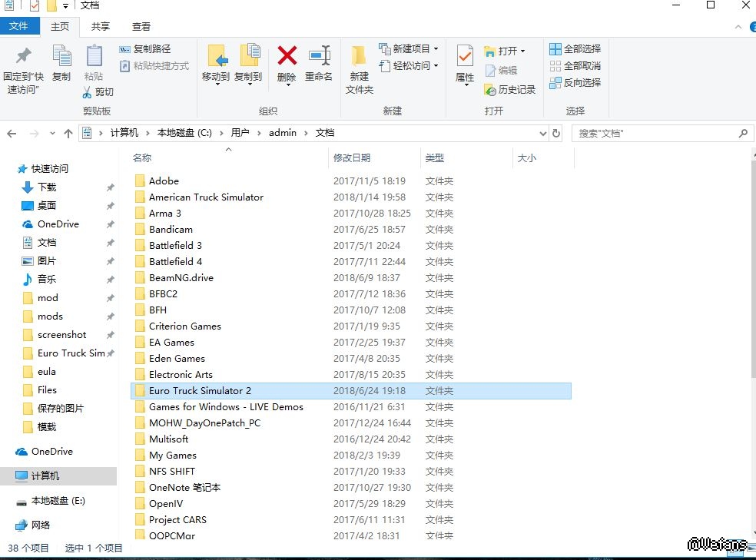Click 本地磁盘 (C:) in the breadcrumb
This screenshot has height=560, width=756.
184,133
